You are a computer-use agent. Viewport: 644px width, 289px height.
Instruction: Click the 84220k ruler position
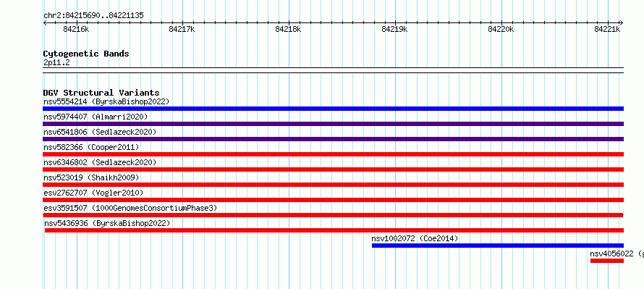pos(501,29)
